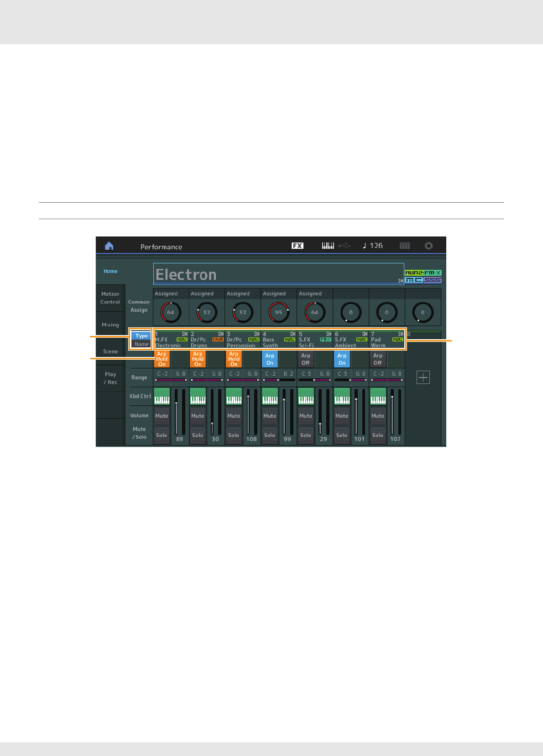Add a new part with plus icon
The image size is (543, 756).
[x=423, y=378]
